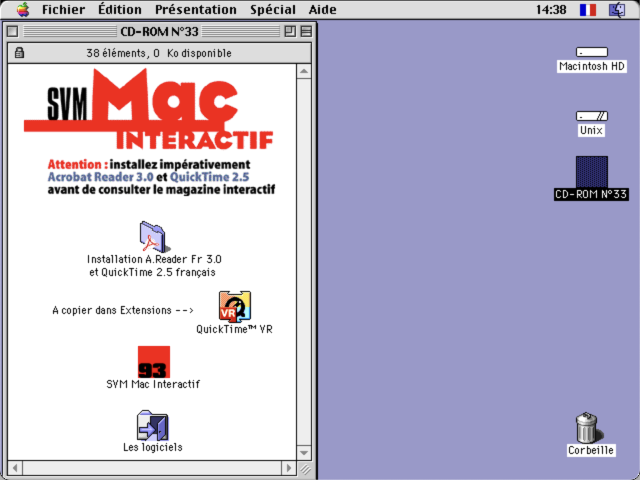Image resolution: width=640 pixels, height=480 pixels.
Task: Select the QuickTime VR extension icon
Action: tap(234, 307)
